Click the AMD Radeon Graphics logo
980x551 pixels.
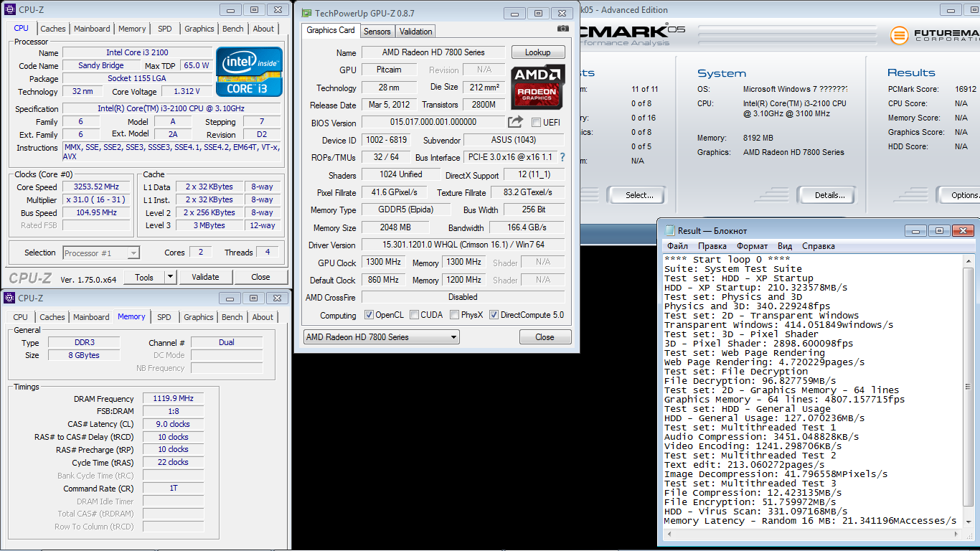pyautogui.click(x=538, y=87)
